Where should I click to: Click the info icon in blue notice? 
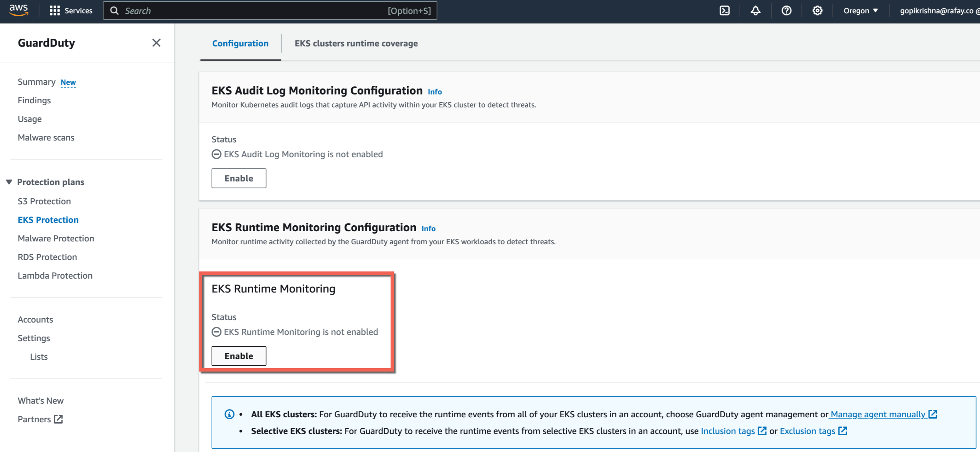229,414
